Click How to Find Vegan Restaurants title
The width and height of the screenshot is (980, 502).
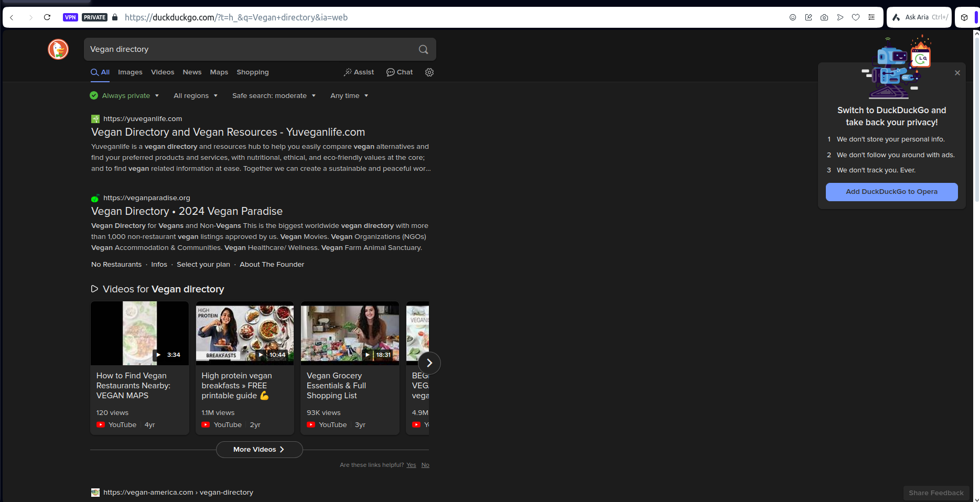coord(133,386)
